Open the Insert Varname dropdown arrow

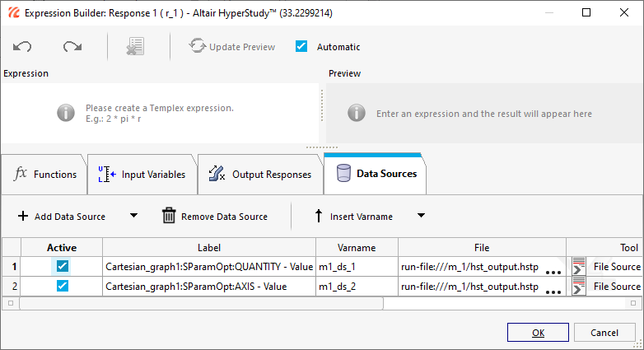(421, 217)
